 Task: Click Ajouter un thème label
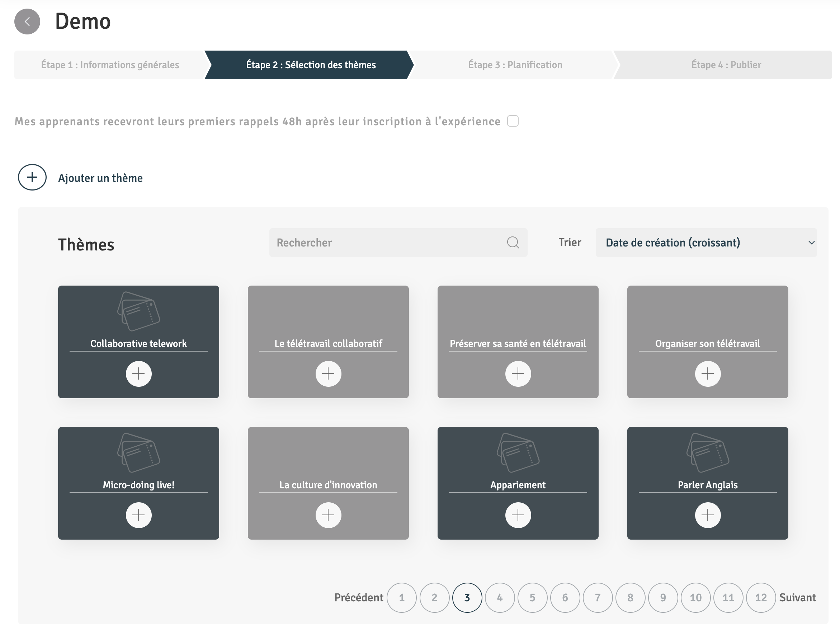100,178
